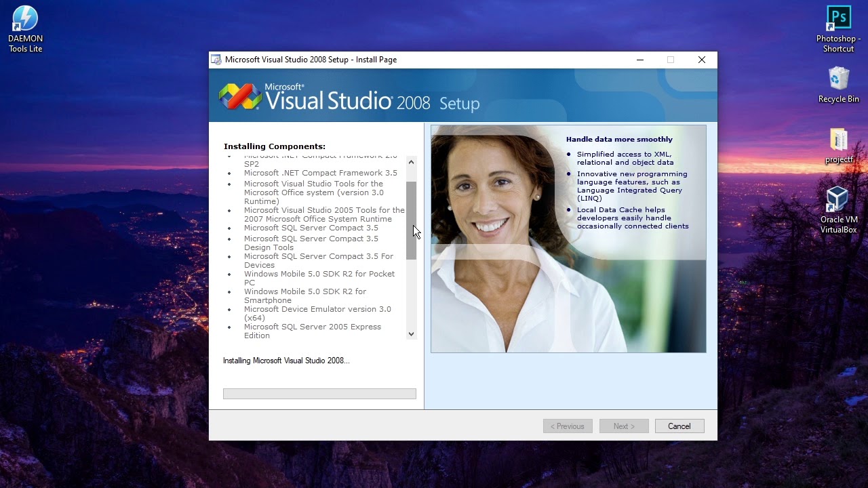Image resolution: width=868 pixels, height=488 pixels.
Task: Click the 'Handle data more smoothly' heading
Action: coord(619,140)
